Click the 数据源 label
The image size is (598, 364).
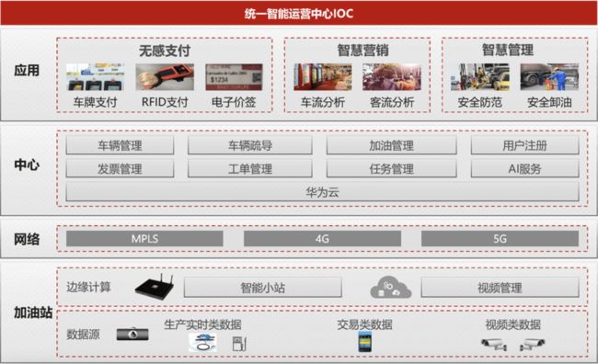[83, 334]
